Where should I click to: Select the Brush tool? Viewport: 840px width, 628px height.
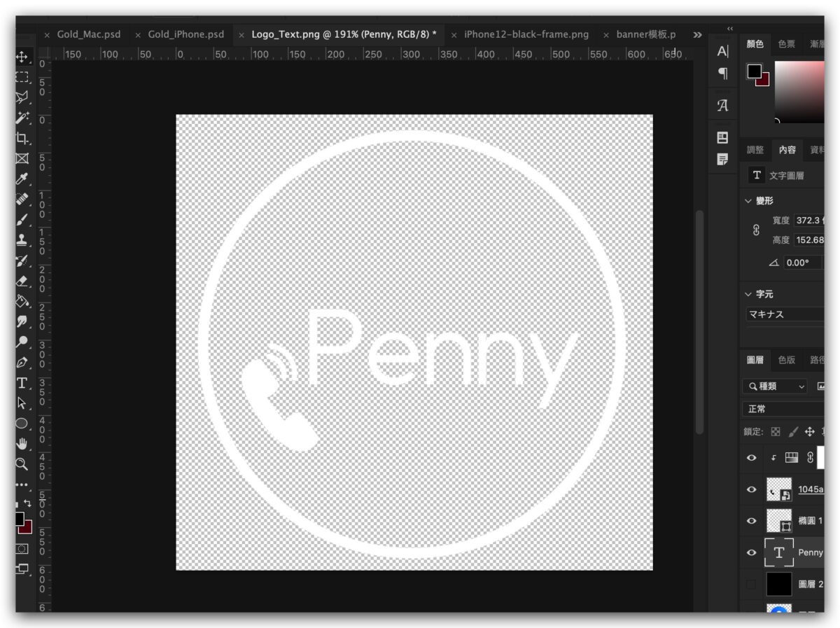click(22, 219)
